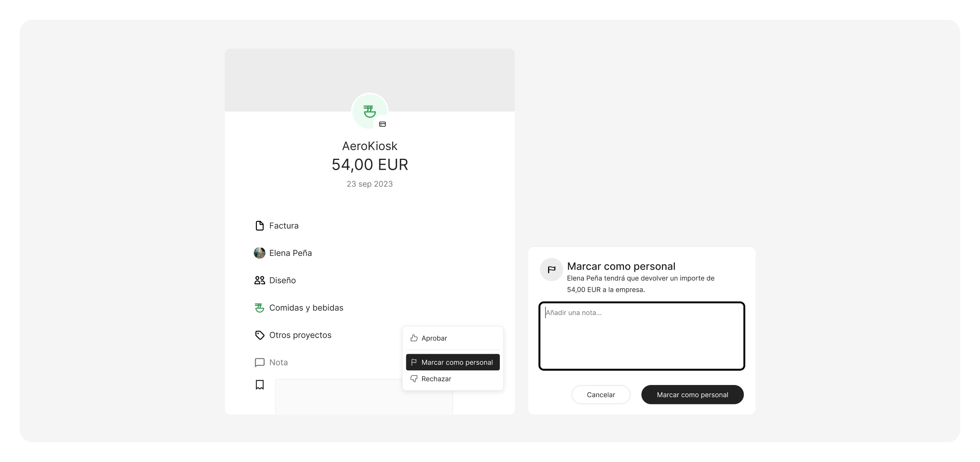Click the Comidas y bebidas bowl icon
The image size is (980, 462).
pyautogui.click(x=259, y=308)
